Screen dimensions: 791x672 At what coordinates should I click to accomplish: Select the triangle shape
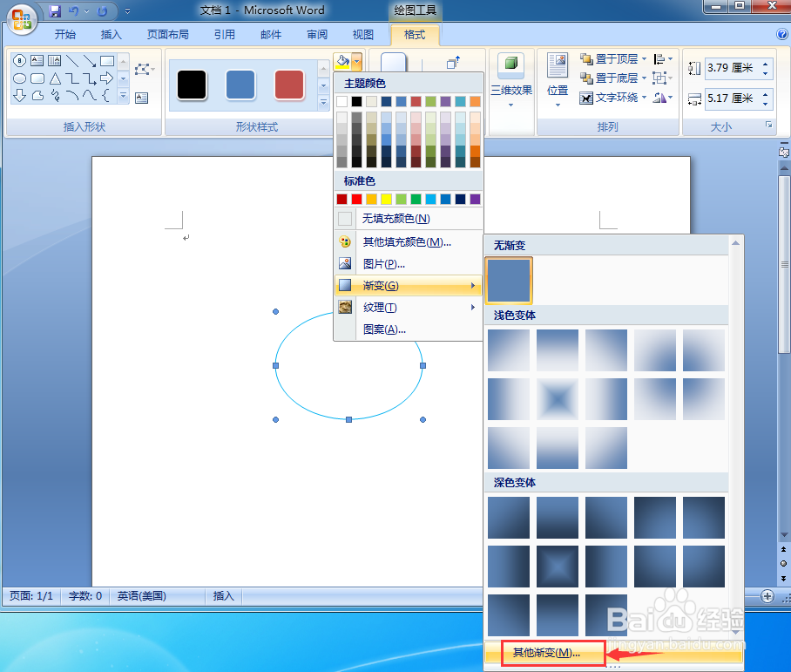coord(55,78)
